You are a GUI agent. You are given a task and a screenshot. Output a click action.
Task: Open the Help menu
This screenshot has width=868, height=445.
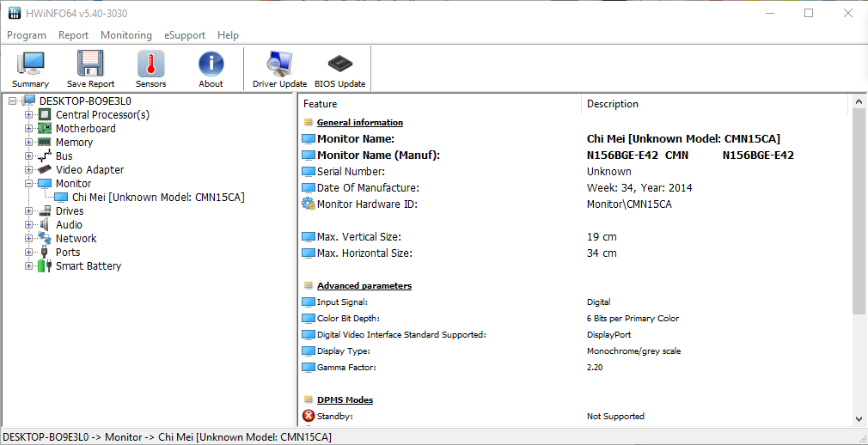click(x=228, y=35)
